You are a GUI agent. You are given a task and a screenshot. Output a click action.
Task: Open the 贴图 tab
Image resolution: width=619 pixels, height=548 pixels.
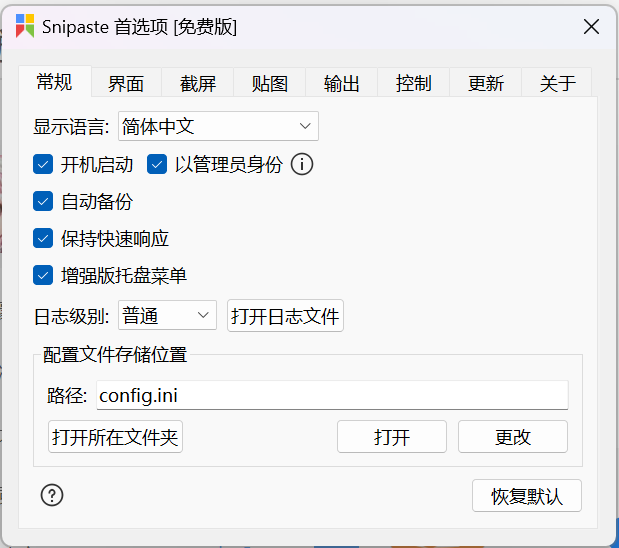coord(270,83)
